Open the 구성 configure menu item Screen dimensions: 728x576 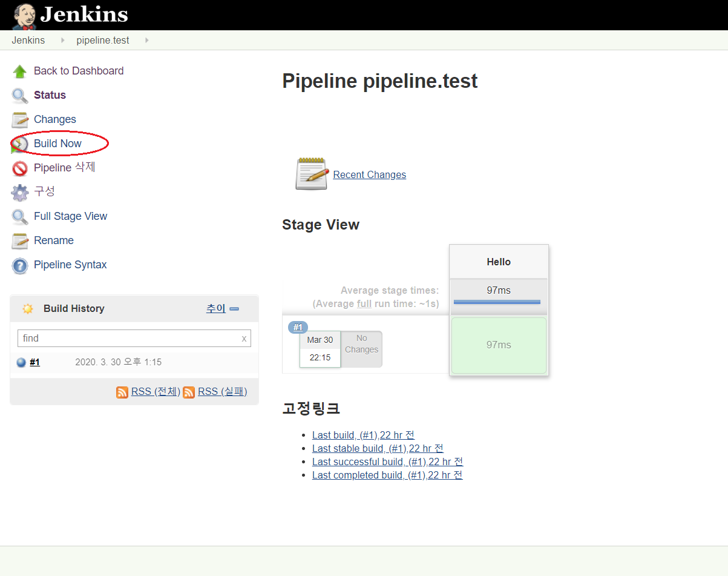(x=44, y=191)
